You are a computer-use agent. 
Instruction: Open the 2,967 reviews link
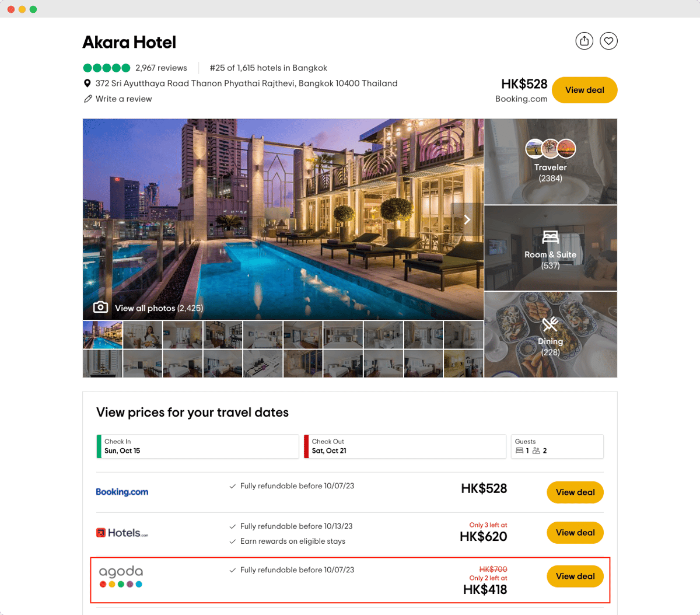(161, 68)
